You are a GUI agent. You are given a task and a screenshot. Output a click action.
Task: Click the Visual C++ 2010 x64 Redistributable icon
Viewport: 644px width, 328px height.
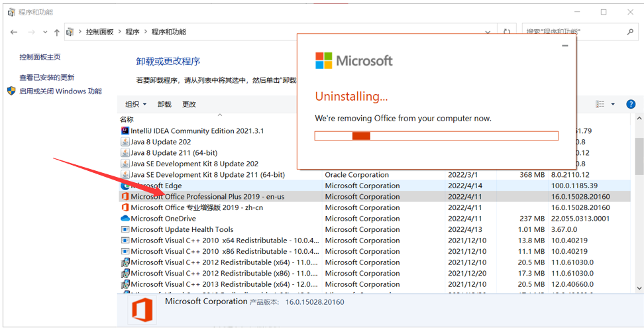(x=125, y=241)
